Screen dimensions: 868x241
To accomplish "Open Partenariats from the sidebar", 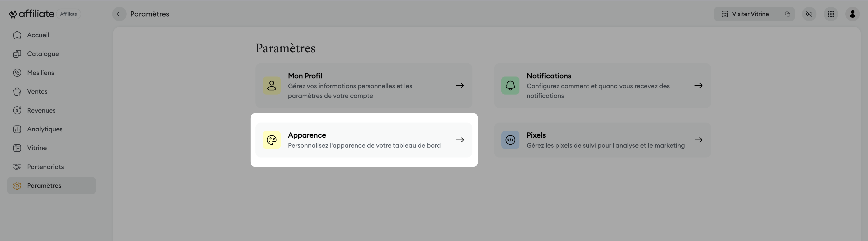I will tap(45, 167).
